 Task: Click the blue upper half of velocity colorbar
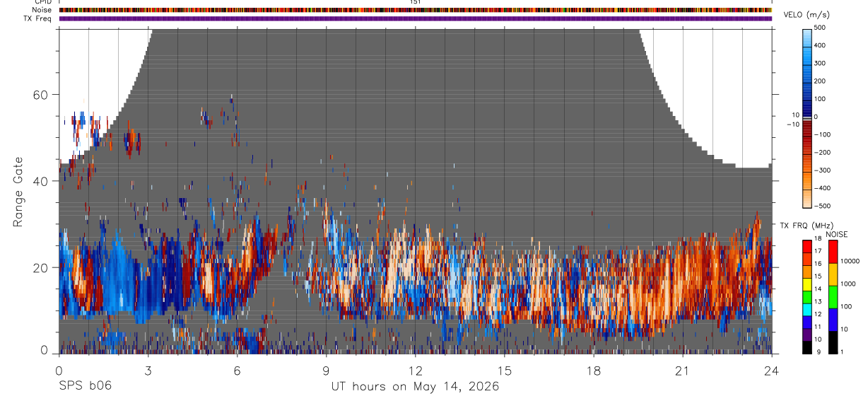807,71
